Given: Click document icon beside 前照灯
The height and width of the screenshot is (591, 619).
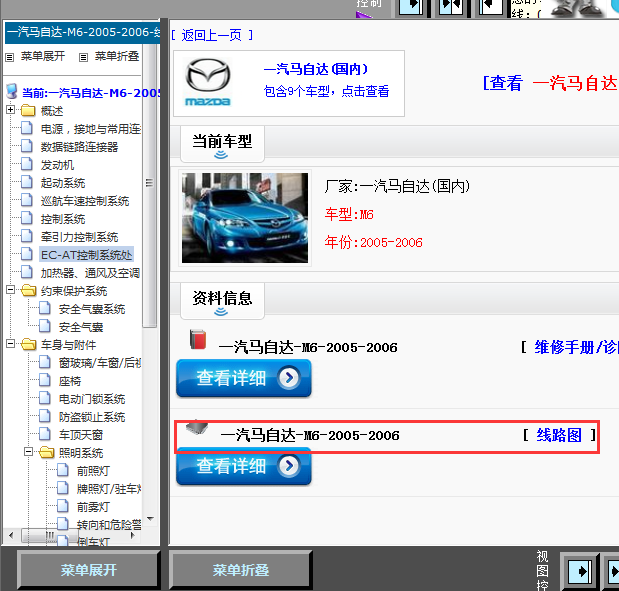Looking at the screenshot, I should click(x=63, y=470).
